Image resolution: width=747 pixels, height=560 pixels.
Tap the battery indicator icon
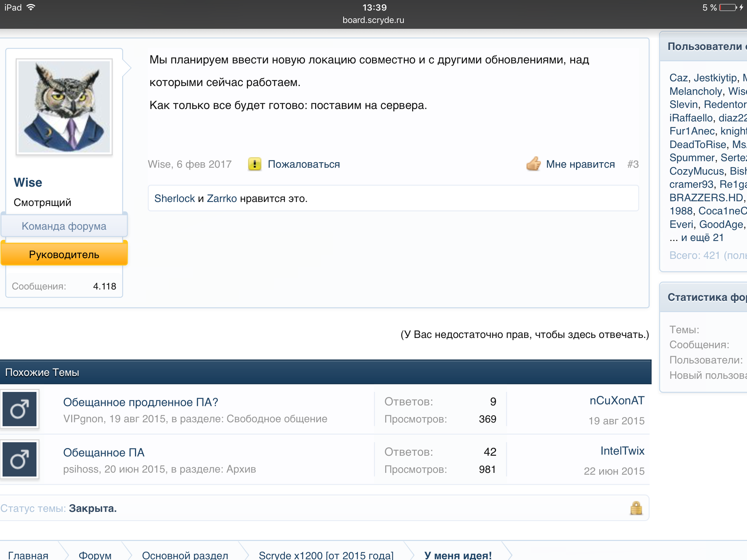(x=728, y=7)
